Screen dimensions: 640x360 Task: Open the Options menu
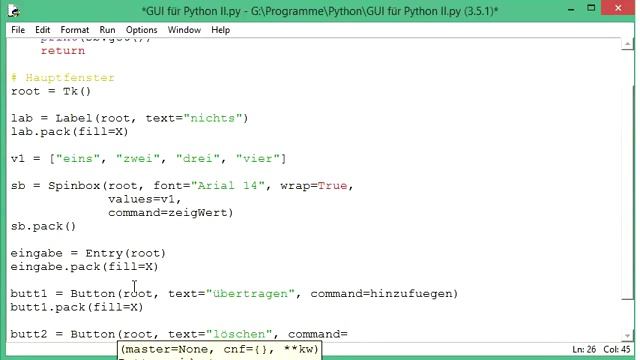pos(142,30)
